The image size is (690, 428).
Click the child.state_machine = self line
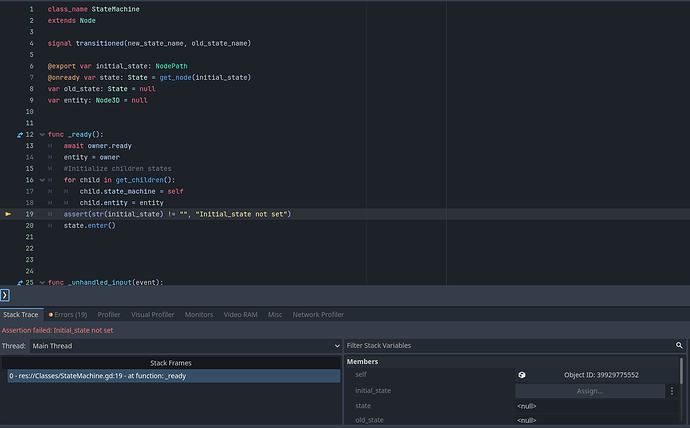click(131, 191)
